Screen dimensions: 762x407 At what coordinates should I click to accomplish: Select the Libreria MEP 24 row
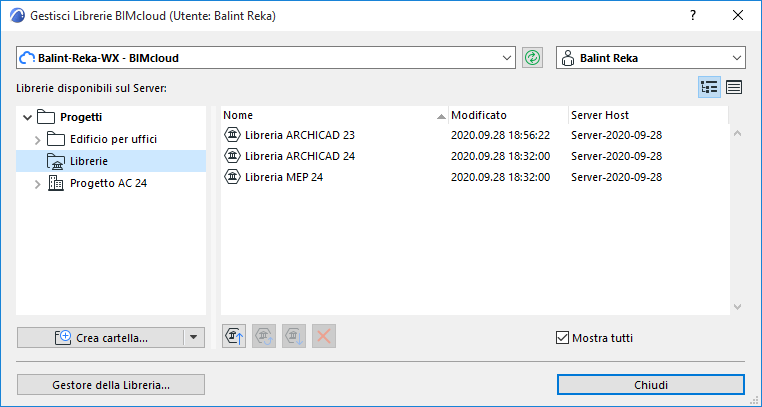475,177
